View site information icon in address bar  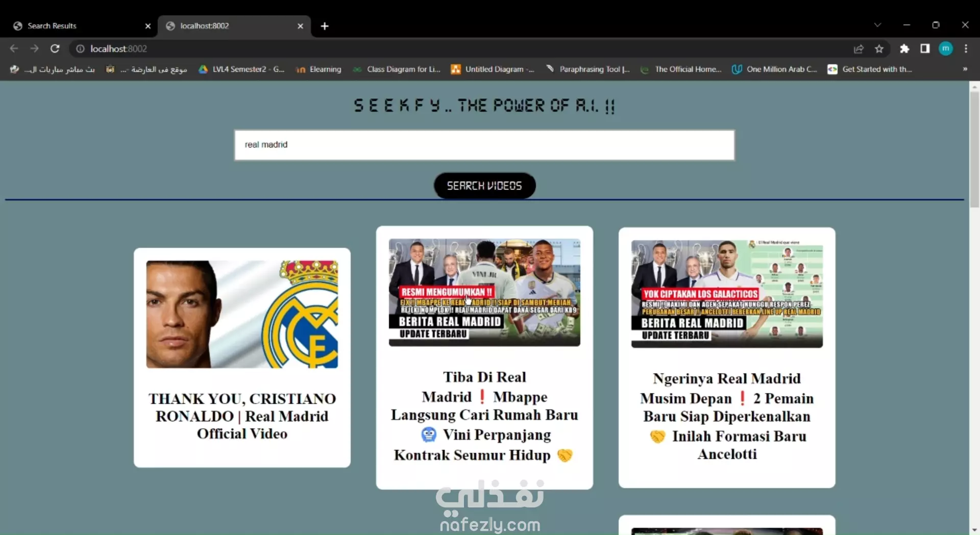pyautogui.click(x=80, y=48)
